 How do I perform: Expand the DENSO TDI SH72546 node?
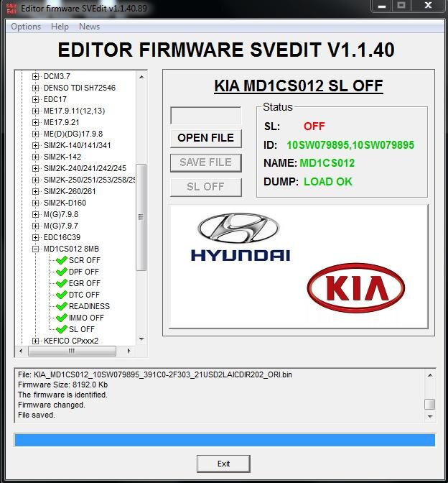(35, 88)
